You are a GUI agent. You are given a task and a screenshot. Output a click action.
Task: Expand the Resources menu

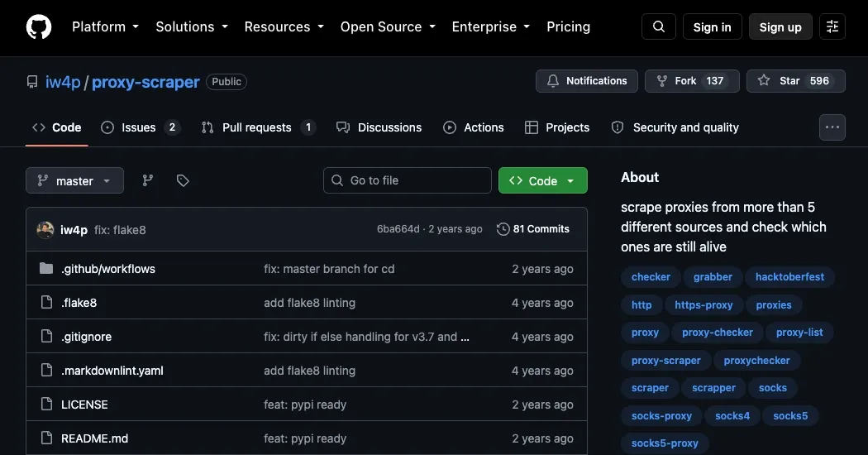pos(284,26)
